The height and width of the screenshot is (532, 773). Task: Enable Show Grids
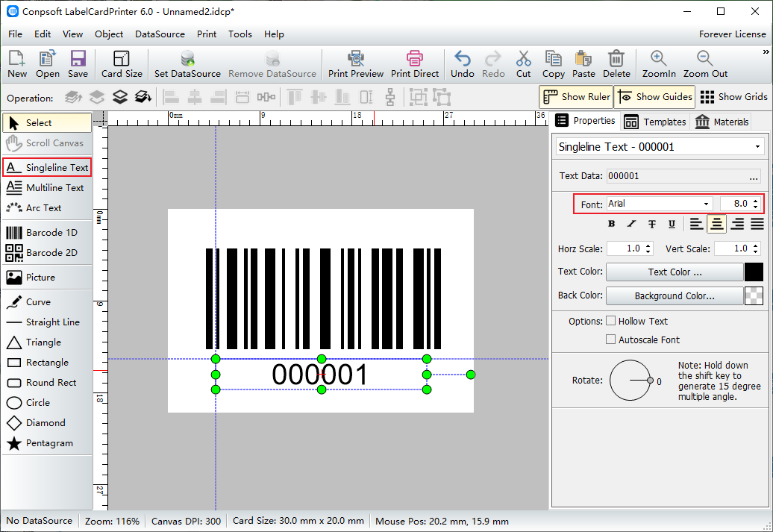pyautogui.click(x=733, y=97)
